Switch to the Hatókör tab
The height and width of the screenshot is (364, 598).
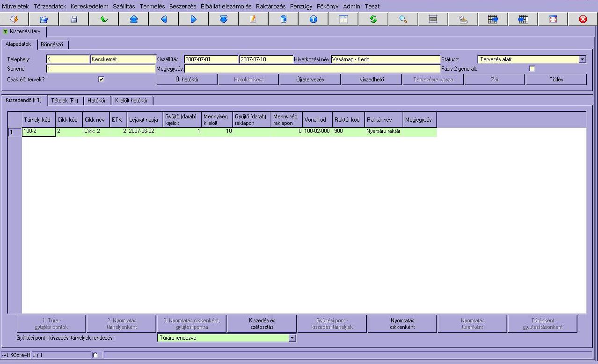96,101
